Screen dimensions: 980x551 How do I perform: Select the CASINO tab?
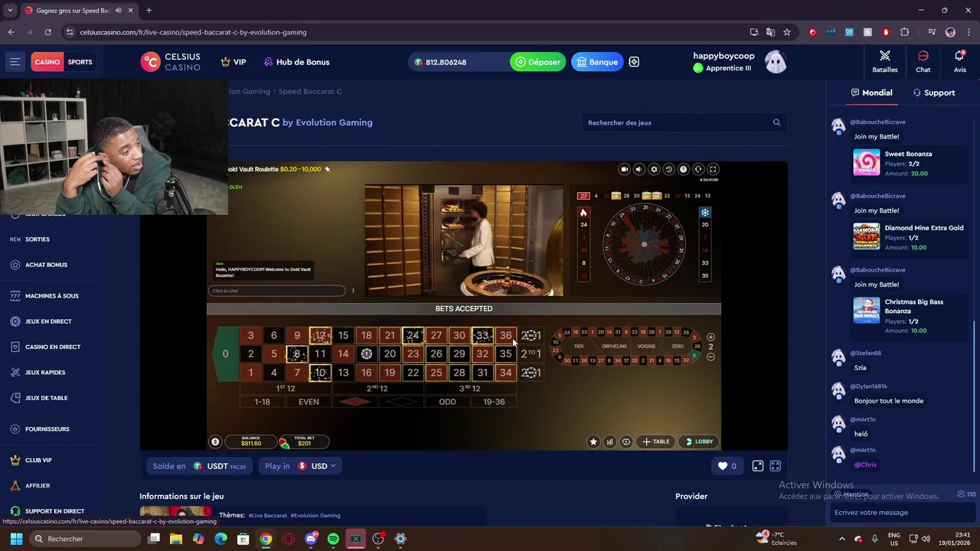pyautogui.click(x=47, y=62)
